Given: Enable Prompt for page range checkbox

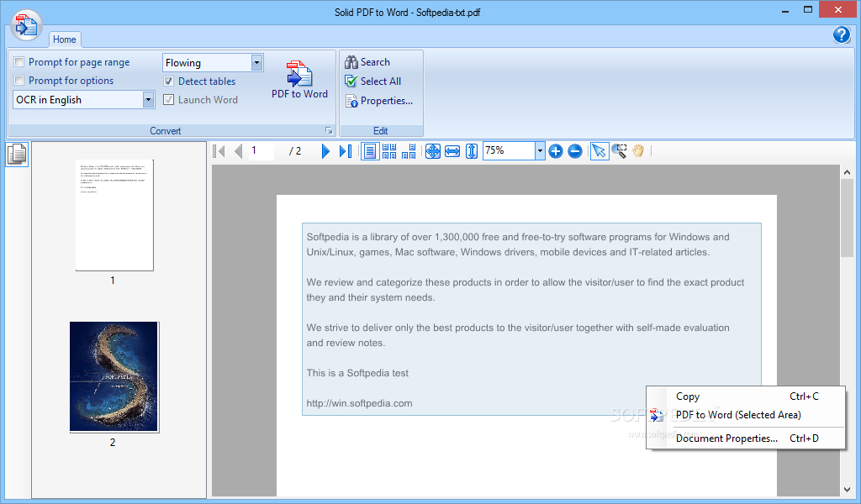Looking at the screenshot, I should (x=19, y=62).
